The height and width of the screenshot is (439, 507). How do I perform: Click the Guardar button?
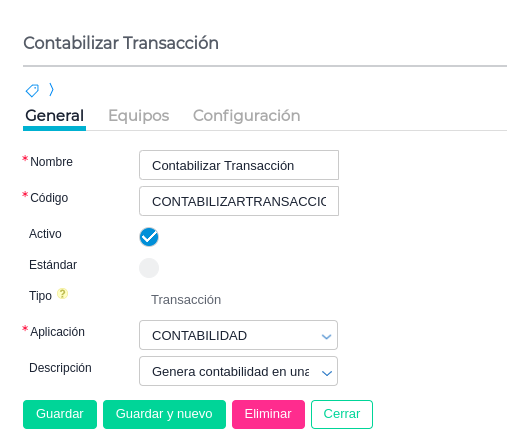[x=60, y=414]
